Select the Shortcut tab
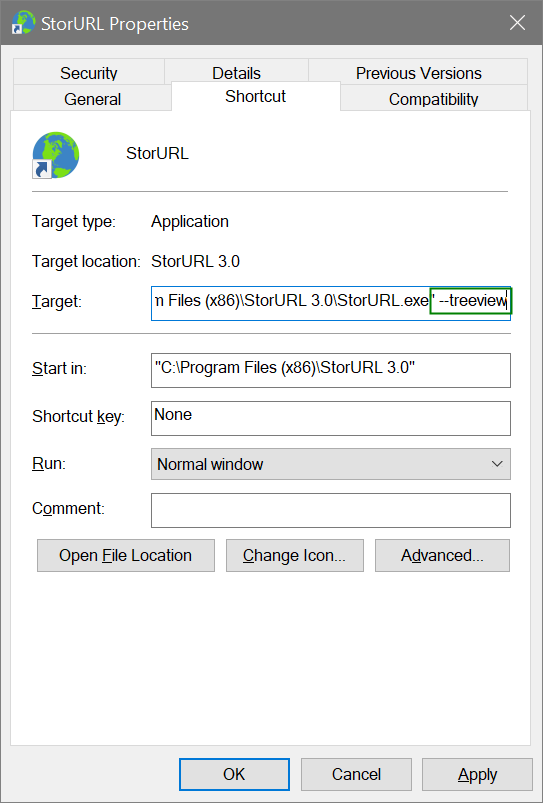 [256, 96]
